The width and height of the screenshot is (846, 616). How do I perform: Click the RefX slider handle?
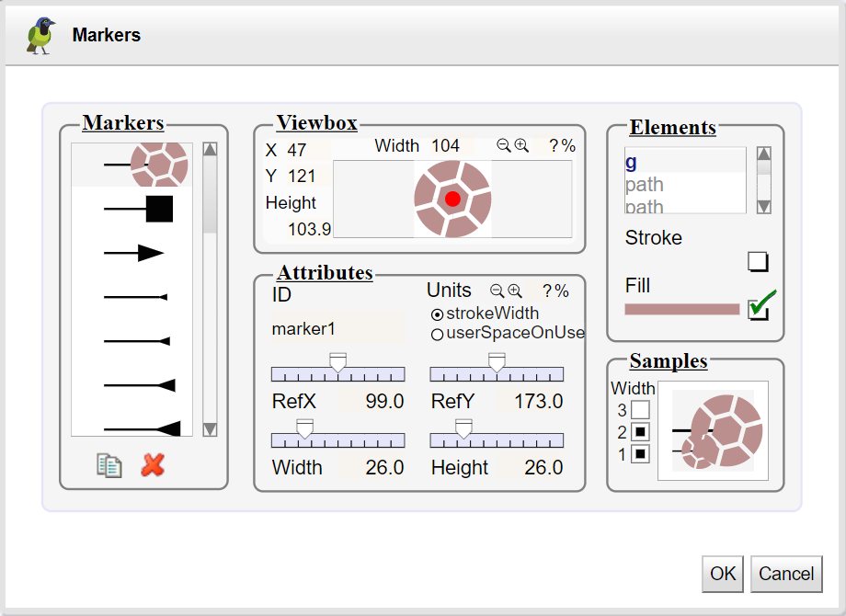(x=337, y=362)
